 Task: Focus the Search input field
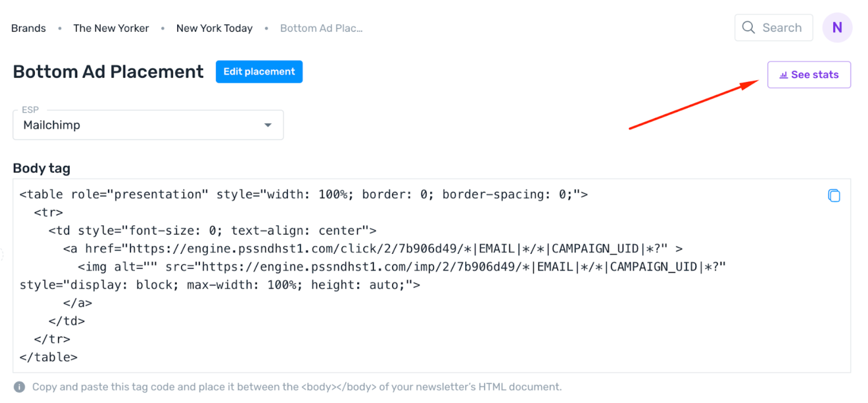pos(773,28)
